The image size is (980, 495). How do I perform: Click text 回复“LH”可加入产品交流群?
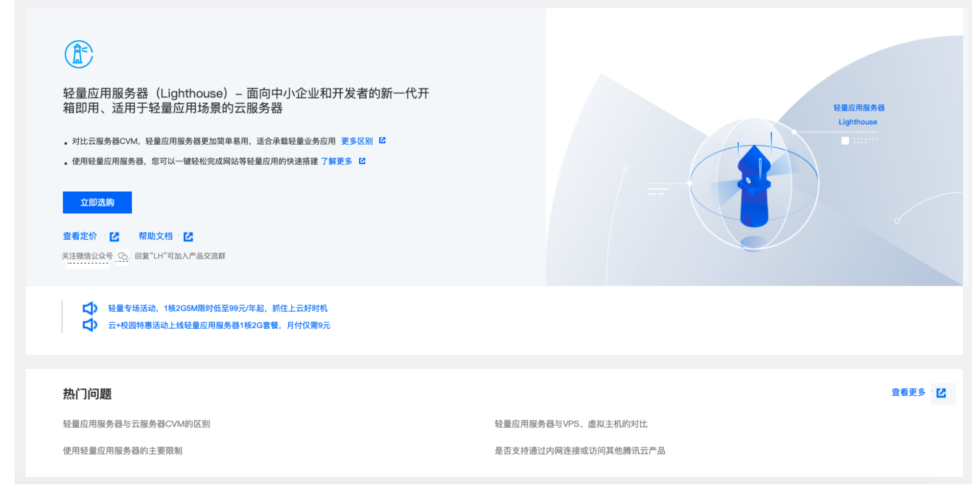(x=180, y=256)
